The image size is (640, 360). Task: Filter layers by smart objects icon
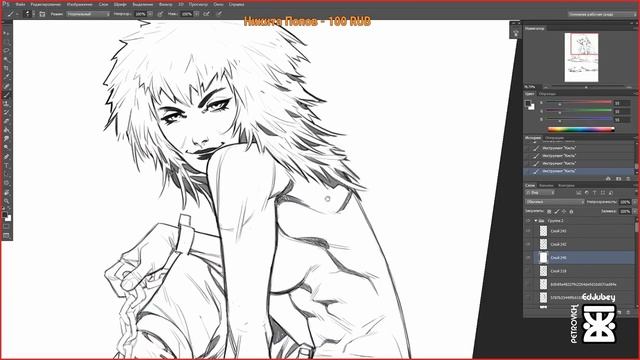point(611,193)
